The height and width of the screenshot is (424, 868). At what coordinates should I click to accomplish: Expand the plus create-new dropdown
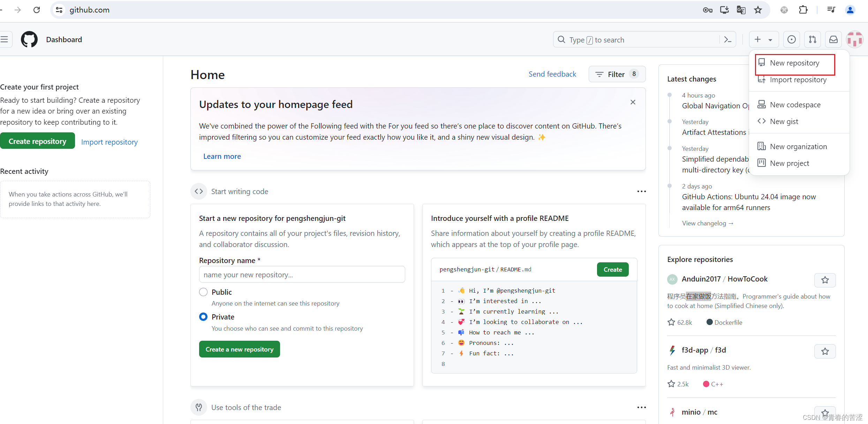coord(763,40)
